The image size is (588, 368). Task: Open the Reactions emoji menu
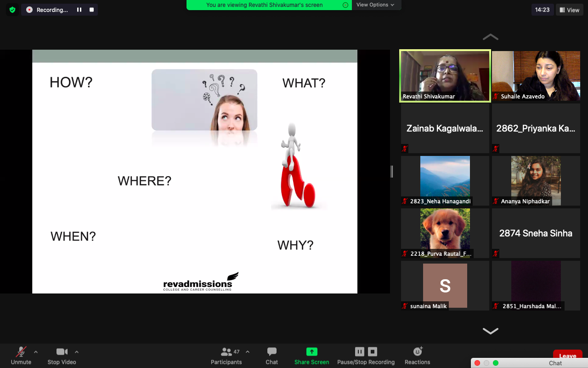click(418, 356)
